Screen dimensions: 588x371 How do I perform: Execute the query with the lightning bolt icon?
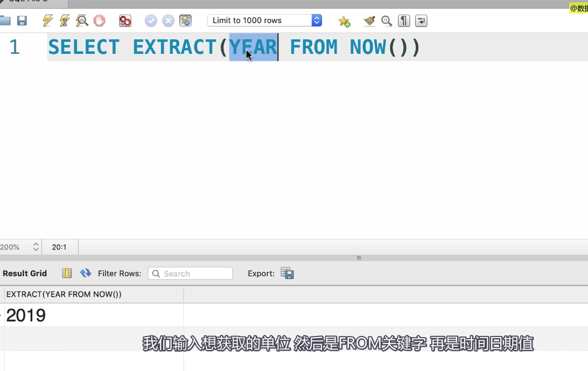click(47, 20)
